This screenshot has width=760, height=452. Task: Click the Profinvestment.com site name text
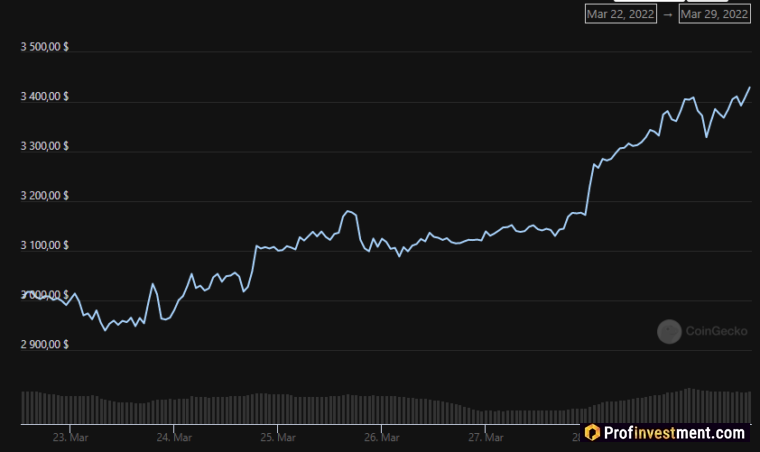coord(675,433)
